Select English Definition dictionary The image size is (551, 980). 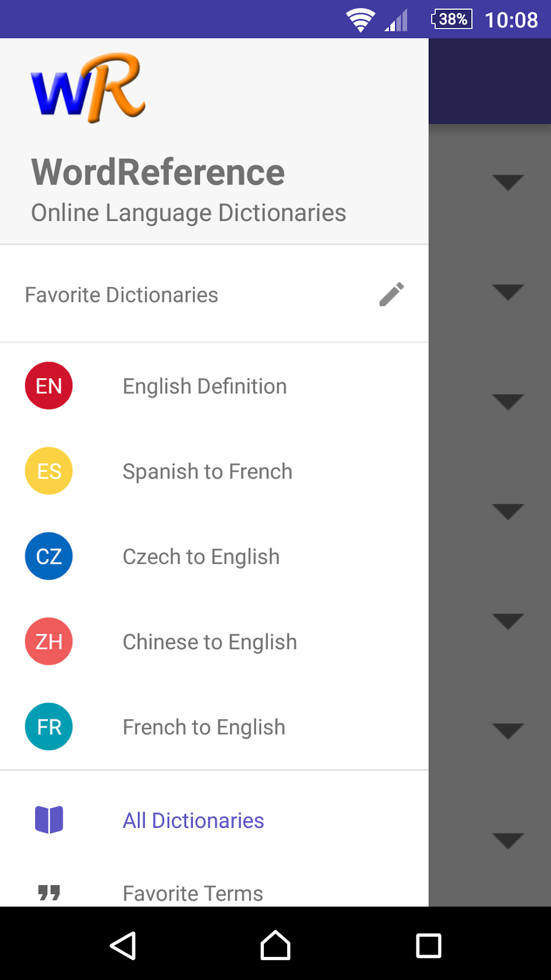point(204,386)
